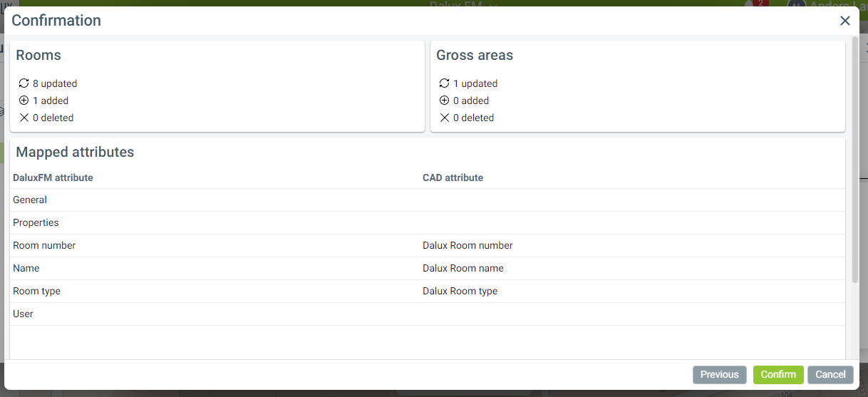This screenshot has height=397, width=868.
Task: Click the DaluxFM attribute column header
Action: tap(53, 177)
